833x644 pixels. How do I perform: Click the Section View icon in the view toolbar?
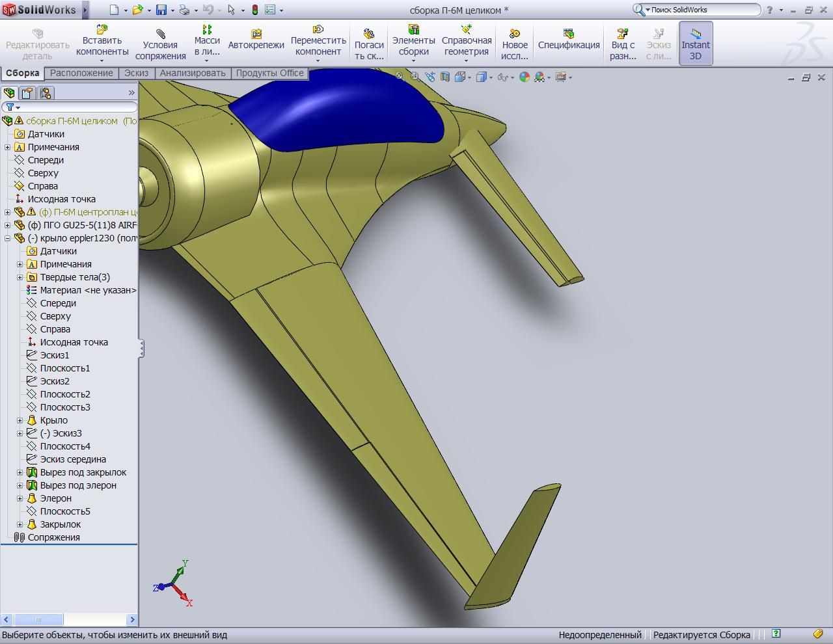[x=445, y=77]
